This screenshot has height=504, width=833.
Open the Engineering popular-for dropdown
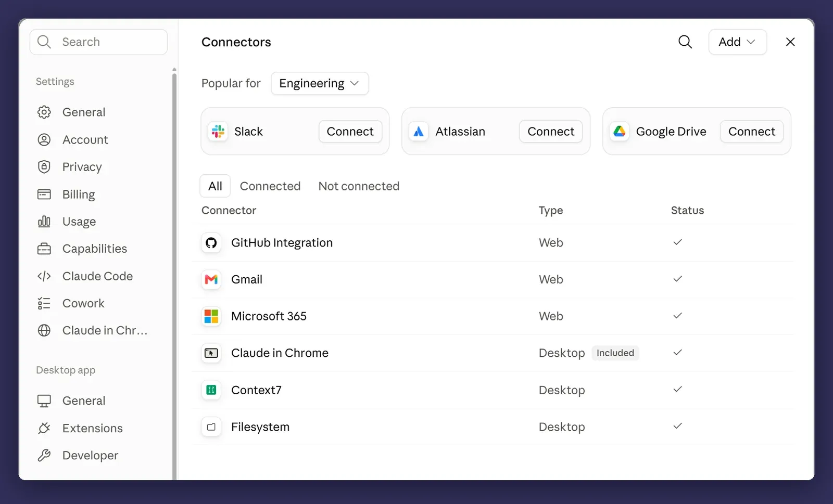pos(320,84)
